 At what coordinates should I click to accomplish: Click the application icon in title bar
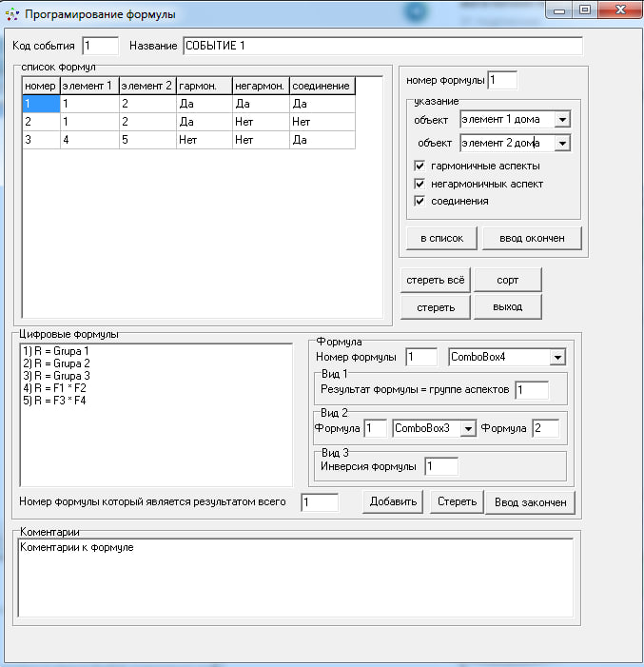click(x=11, y=14)
